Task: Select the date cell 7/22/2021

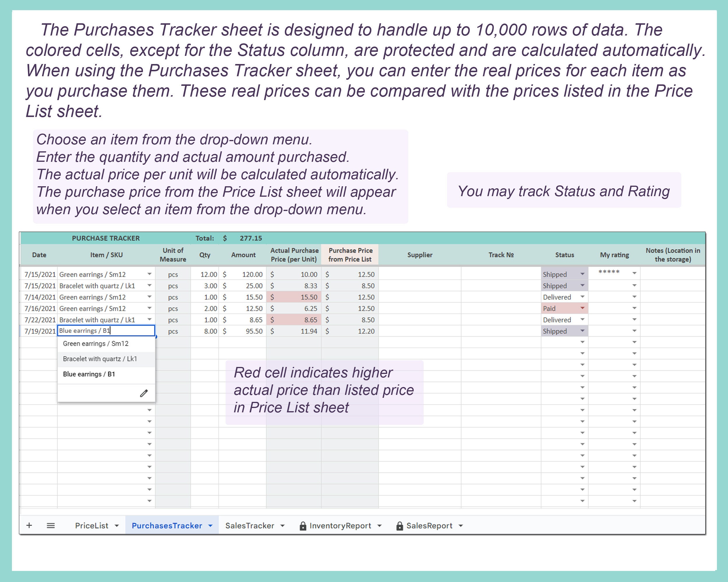Action: (39, 320)
